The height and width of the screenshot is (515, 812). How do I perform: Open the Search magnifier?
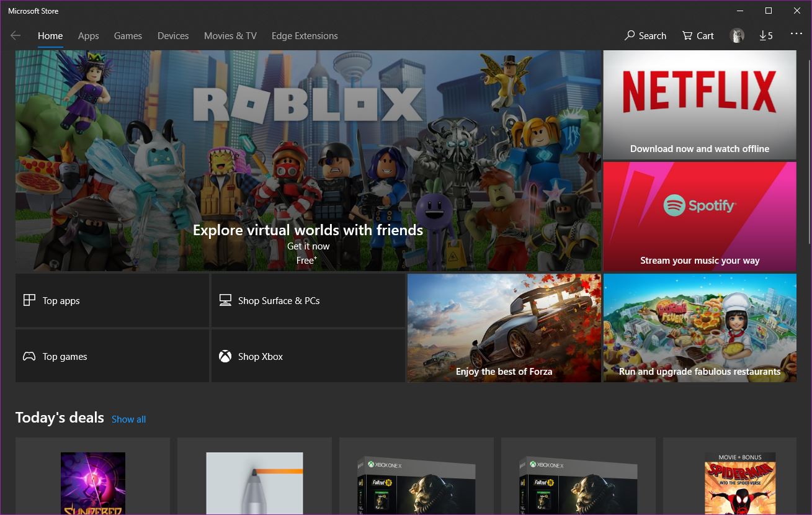(x=645, y=36)
